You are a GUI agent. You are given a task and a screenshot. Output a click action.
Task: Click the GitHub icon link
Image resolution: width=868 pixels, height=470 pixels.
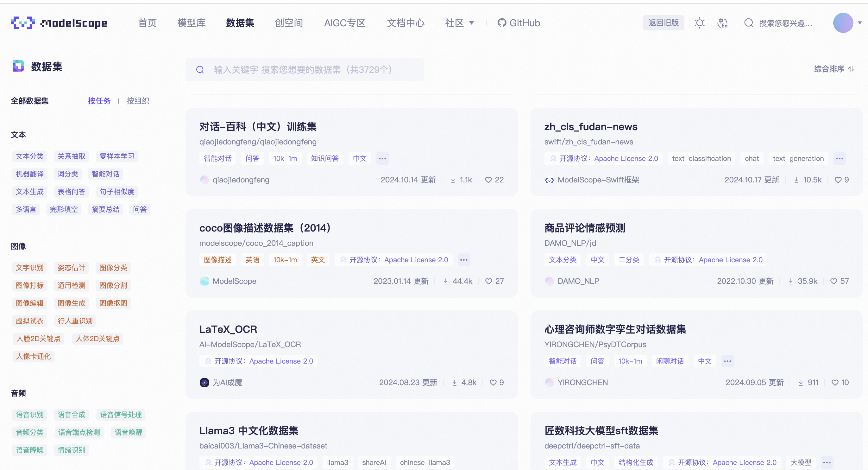point(502,22)
